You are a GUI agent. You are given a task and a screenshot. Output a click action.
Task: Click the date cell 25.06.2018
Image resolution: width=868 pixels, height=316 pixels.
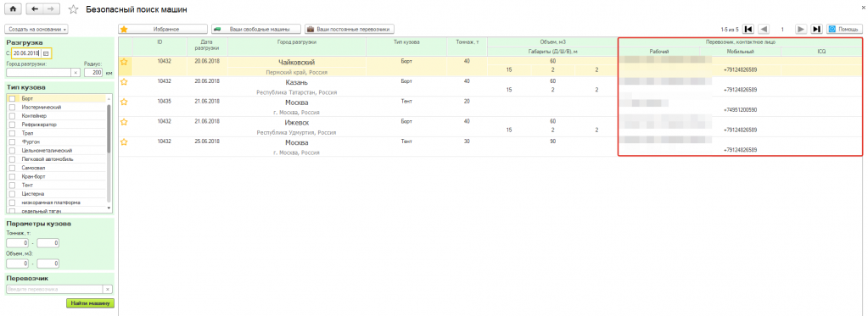[x=207, y=141]
